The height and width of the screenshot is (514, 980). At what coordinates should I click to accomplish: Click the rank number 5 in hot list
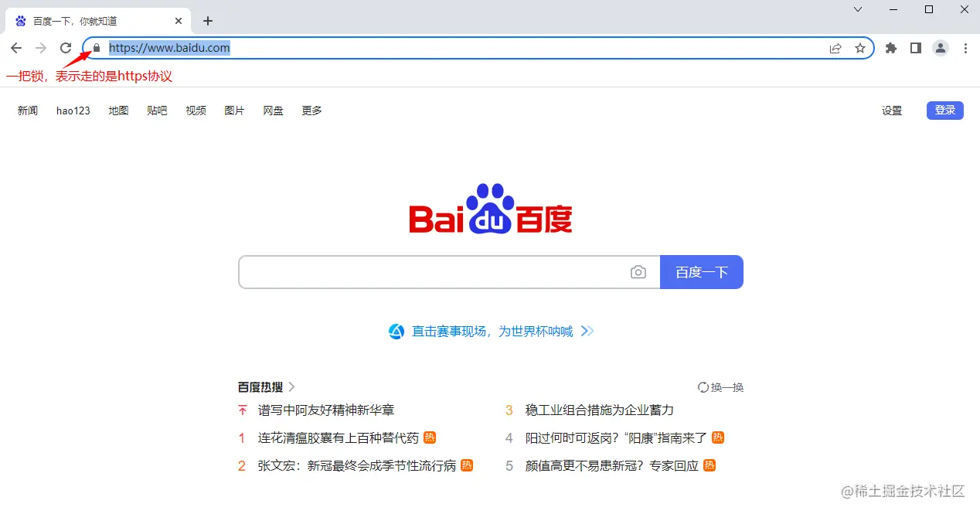tap(509, 466)
